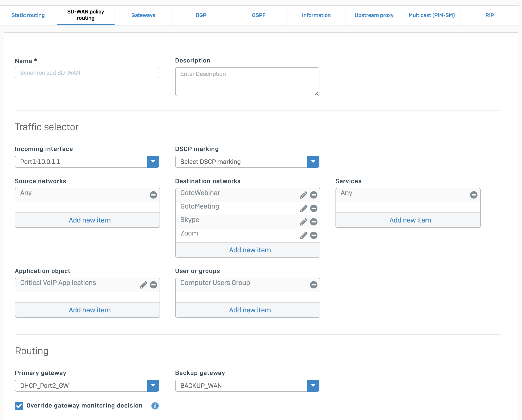Add new item under Services
Screen dimensions: 522x420
[410, 220]
